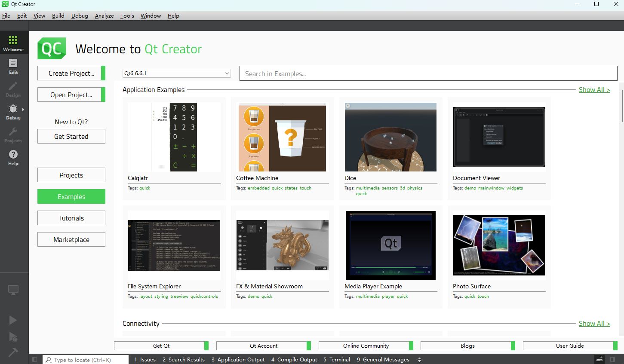Click Get Started button
The image size is (624, 364).
point(71,136)
